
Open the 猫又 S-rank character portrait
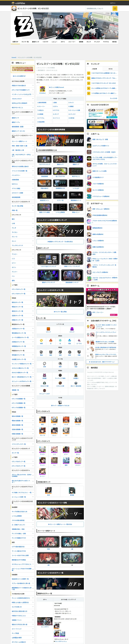[x=42, y=420]
